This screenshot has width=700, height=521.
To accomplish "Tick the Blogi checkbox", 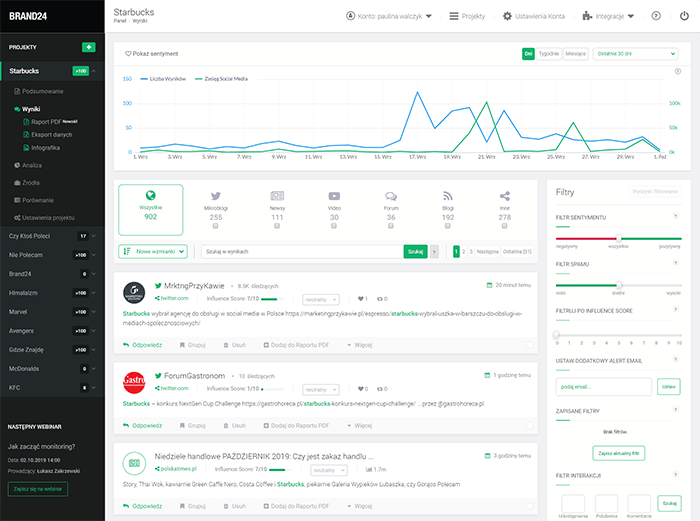I will tap(448, 226).
